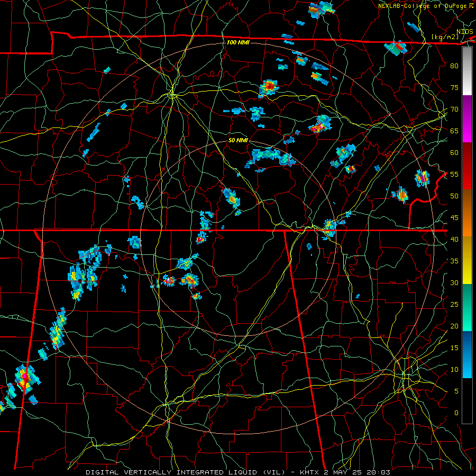476x476 pixels.
Task: Select the 50 value on the VIL scale
Action: (454, 196)
